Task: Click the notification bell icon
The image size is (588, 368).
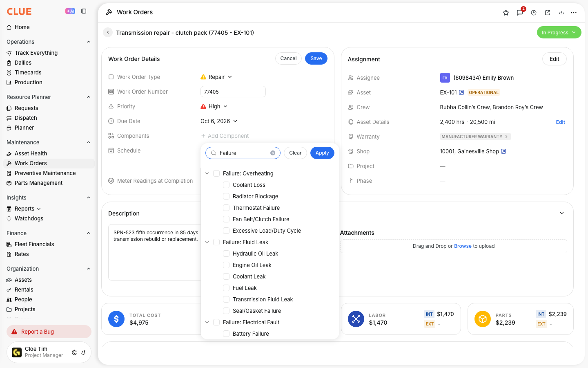Action: (83, 352)
